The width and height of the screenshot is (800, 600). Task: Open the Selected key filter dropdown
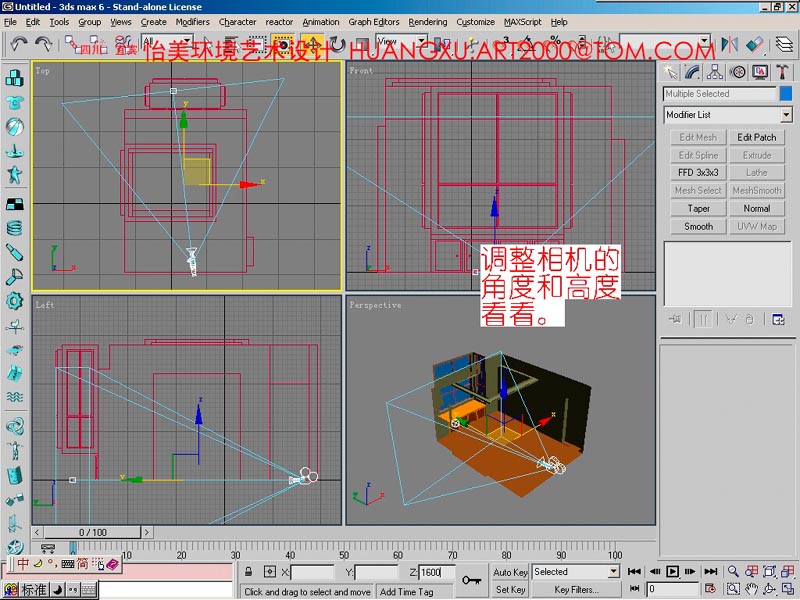pos(614,572)
